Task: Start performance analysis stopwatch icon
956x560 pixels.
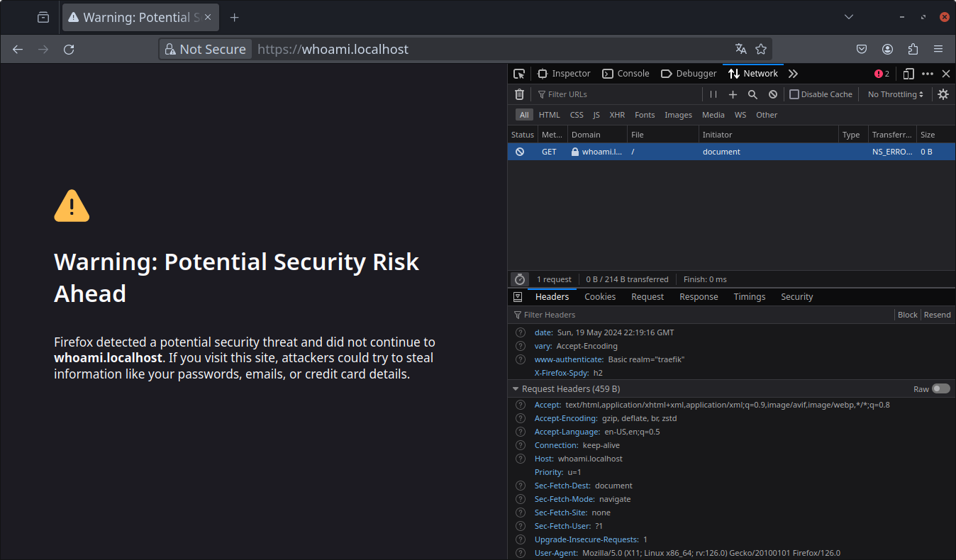Action: tap(520, 279)
